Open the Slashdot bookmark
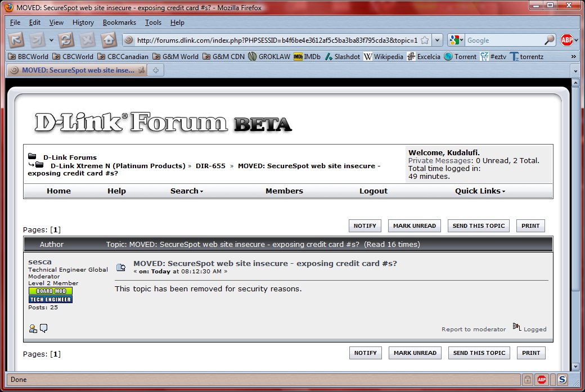585x392 pixels. (x=342, y=57)
